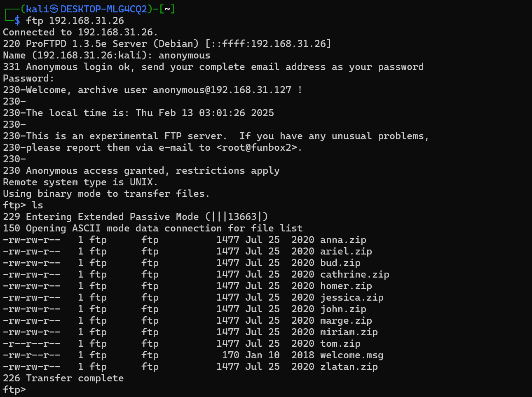The width and height of the screenshot is (532, 397).
Task: Click the welcome.msg filename
Action: coord(352,355)
